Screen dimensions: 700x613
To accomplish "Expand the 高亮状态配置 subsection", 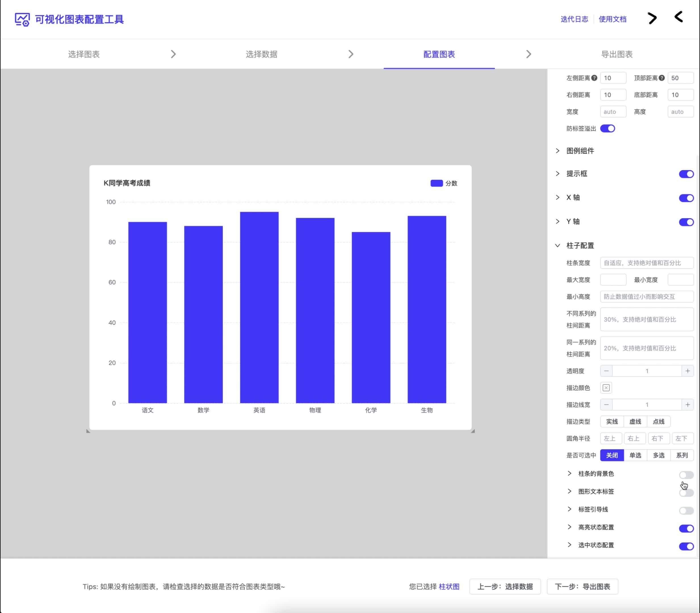I will click(x=570, y=527).
